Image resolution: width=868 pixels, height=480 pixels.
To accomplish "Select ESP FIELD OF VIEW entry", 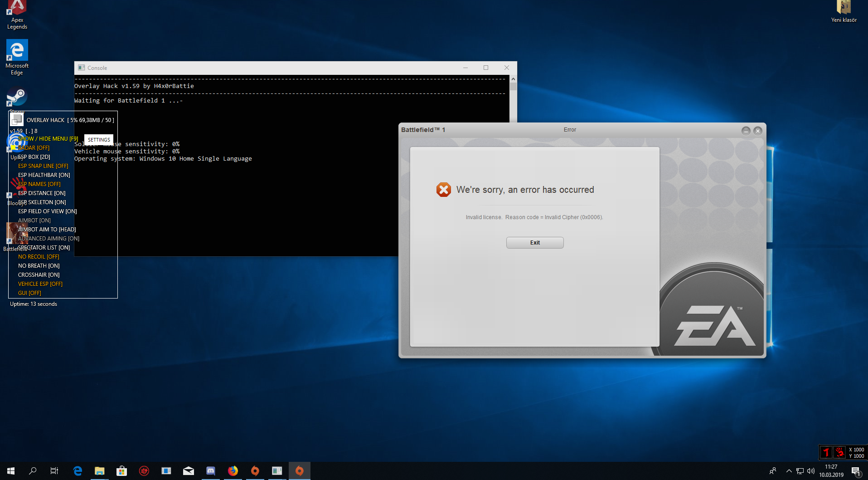I will click(48, 211).
